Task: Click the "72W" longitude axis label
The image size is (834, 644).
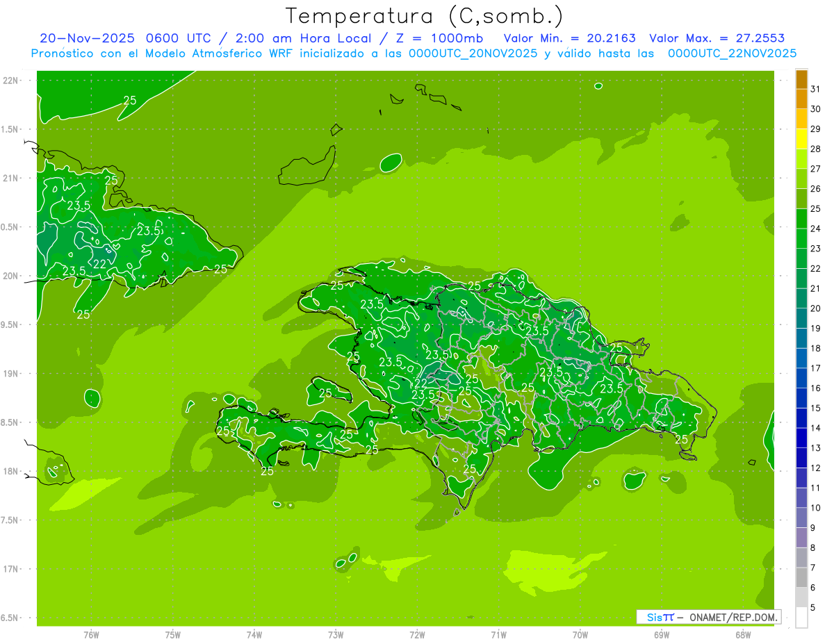Action: [x=417, y=634]
